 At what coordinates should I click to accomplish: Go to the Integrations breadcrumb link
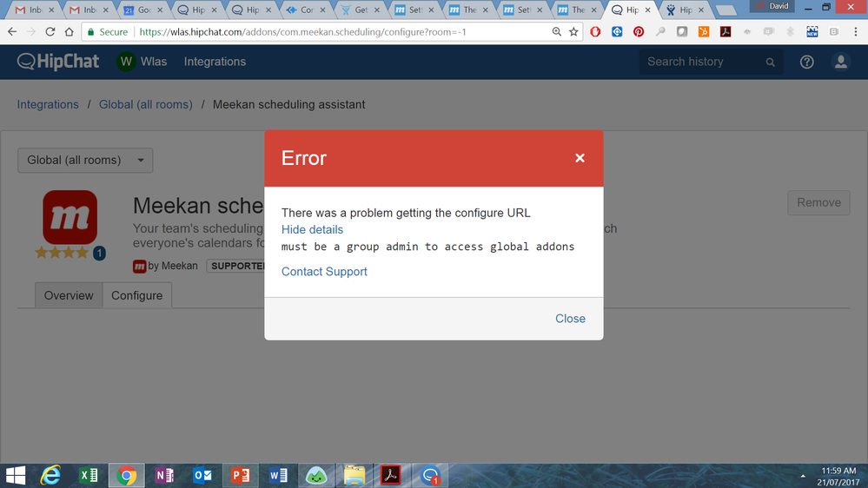[48, 104]
